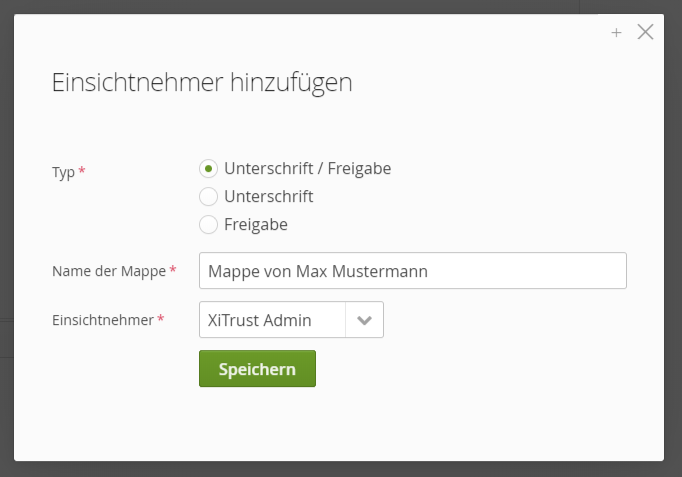Focus the Name der Mappe text field
Viewport: 682px width, 477px height.
(x=412, y=271)
